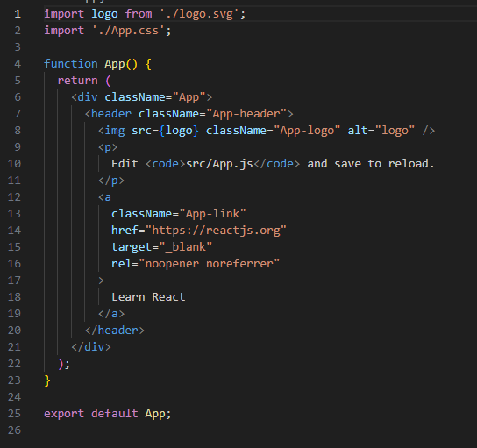Image resolution: width=477 pixels, height=448 pixels.
Task: Click line number 1 in the gutter
Action: click(x=18, y=14)
